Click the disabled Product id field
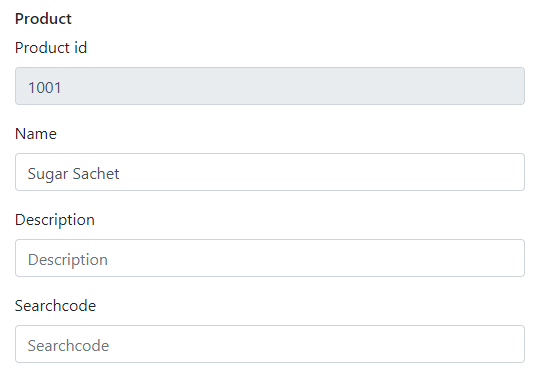Image resolution: width=536 pixels, height=379 pixels. pyautogui.click(x=270, y=86)
